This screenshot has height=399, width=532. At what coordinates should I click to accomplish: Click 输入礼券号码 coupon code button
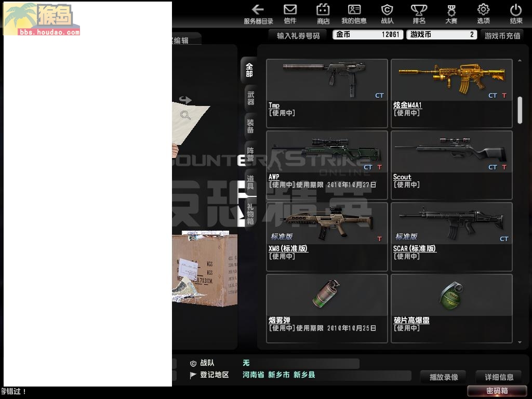tap(298, 36)
